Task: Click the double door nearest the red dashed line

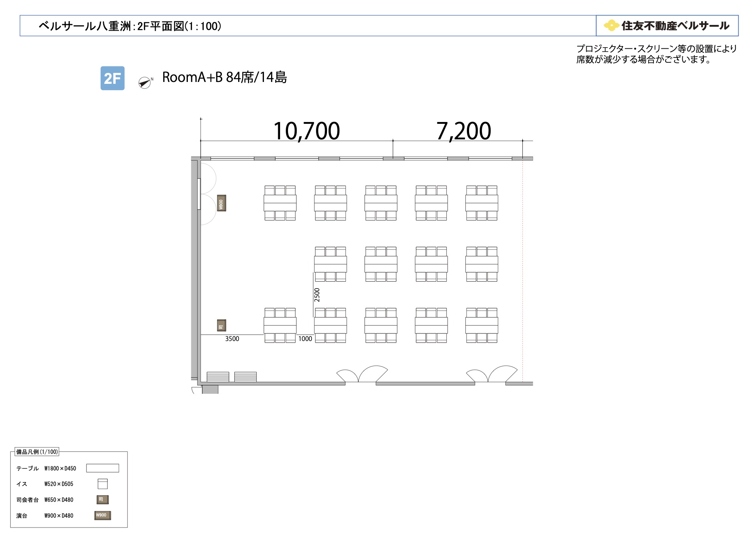Action: pyautogui.click(x=491, y=374)
